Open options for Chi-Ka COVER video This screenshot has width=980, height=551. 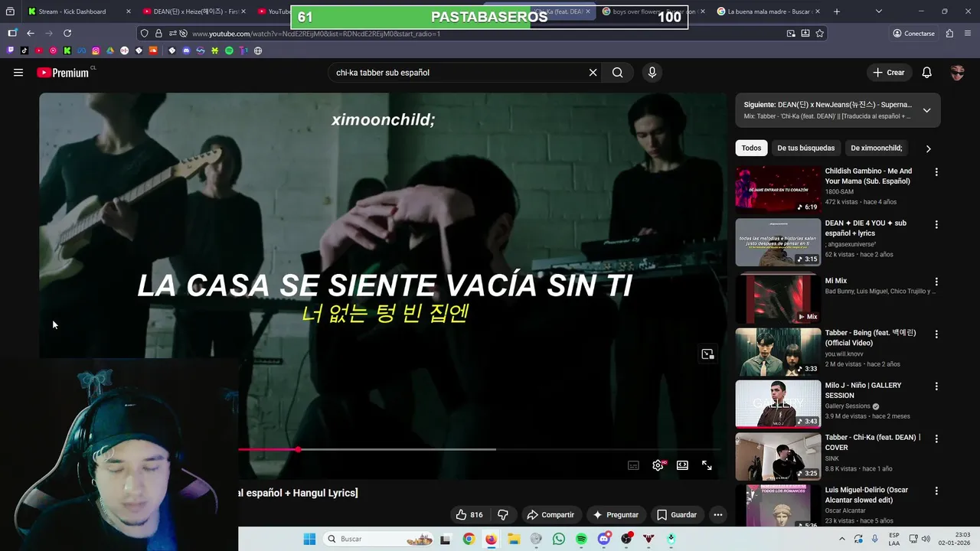936,439
